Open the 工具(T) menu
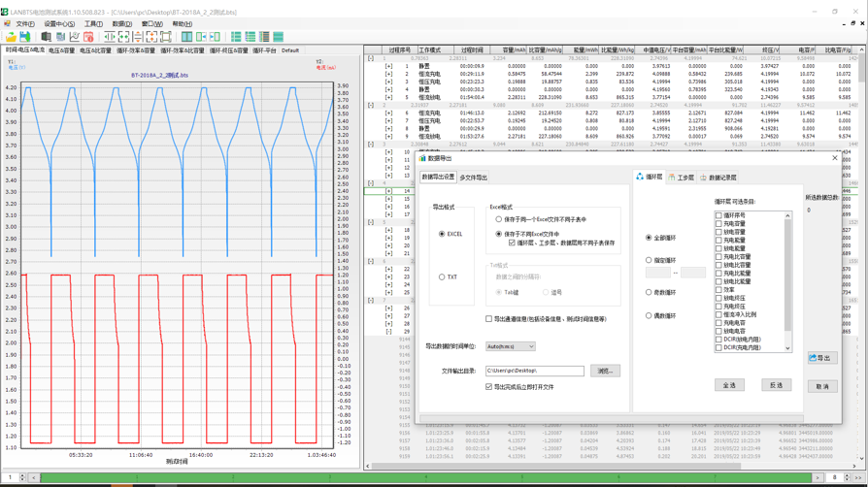Viewport: 868px width, 487px height. point(93,24)
